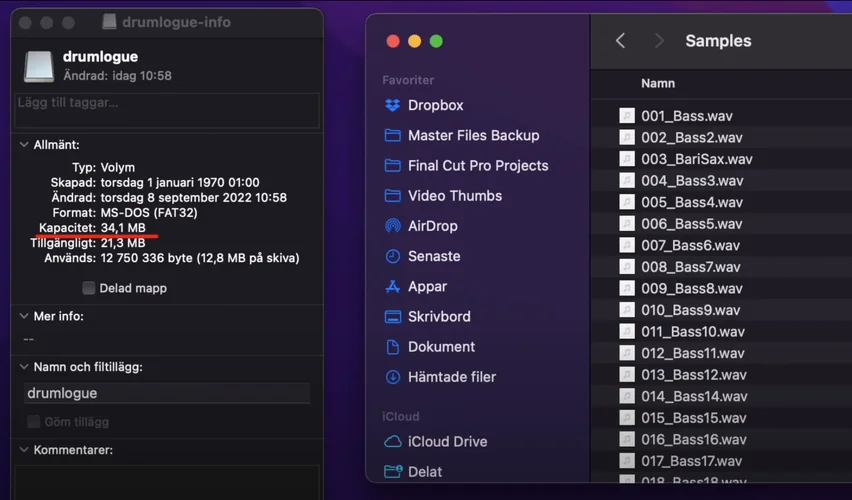This screenshot has width=852, height=500.
Task: Sort files by the Namn column header
Action: 658,84
